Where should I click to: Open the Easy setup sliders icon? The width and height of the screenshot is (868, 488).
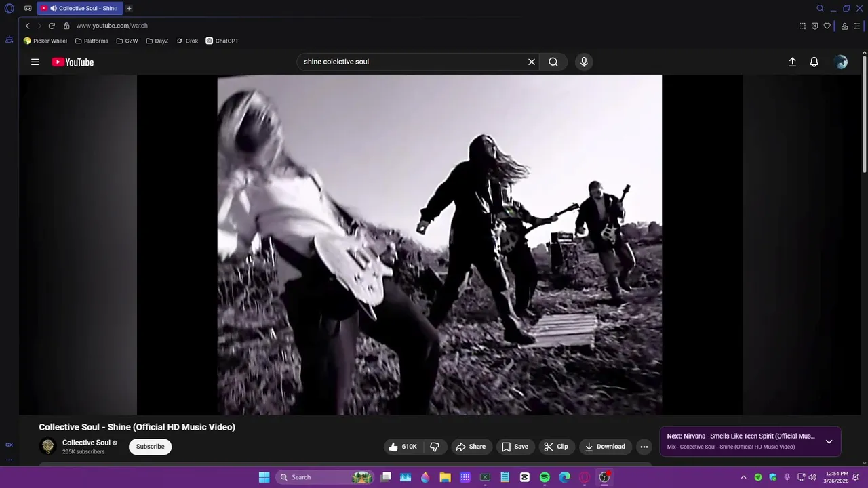coord(857,26)
